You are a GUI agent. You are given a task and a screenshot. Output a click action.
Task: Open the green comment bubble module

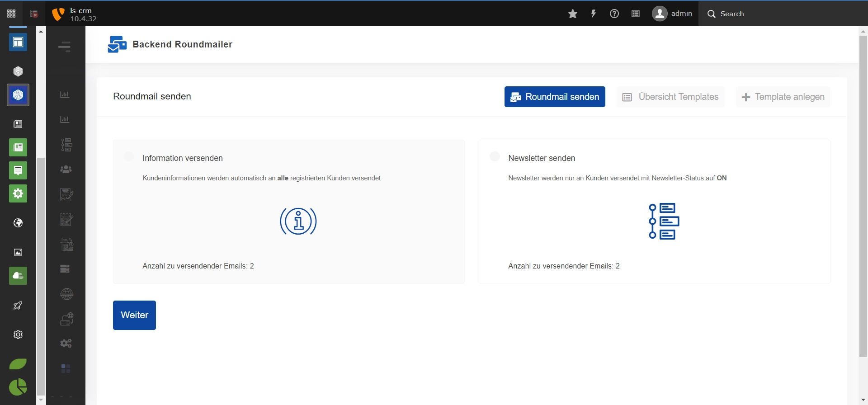coord(18,170)
